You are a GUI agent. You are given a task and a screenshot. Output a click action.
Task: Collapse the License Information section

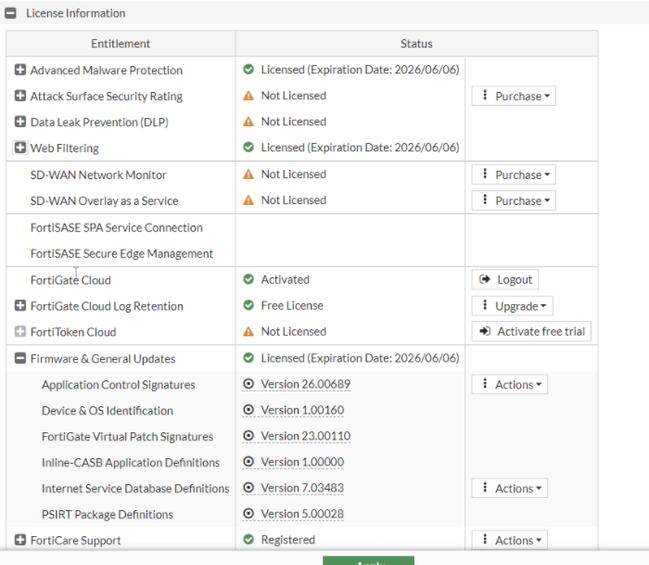pos(11,13)
